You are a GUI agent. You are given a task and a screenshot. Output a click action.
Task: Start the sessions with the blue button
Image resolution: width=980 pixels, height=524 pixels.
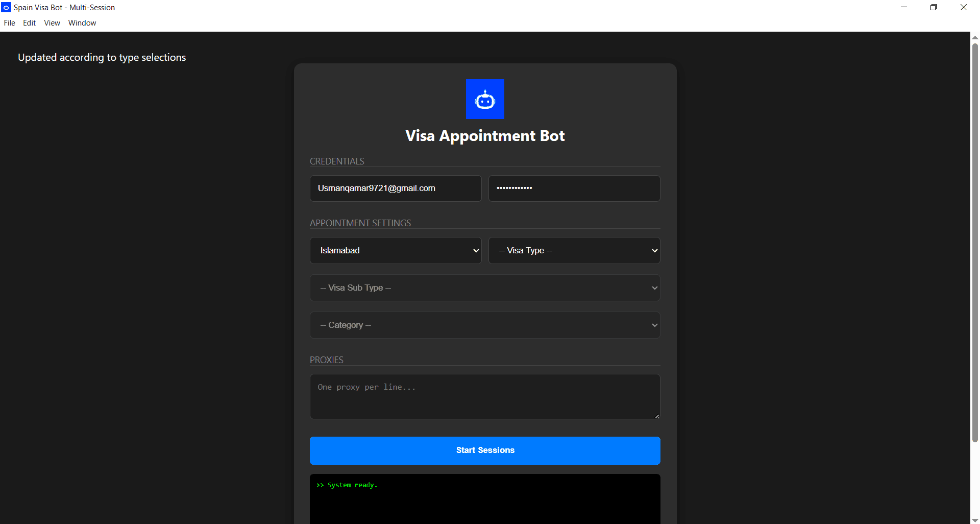click(x=485, y=450)
